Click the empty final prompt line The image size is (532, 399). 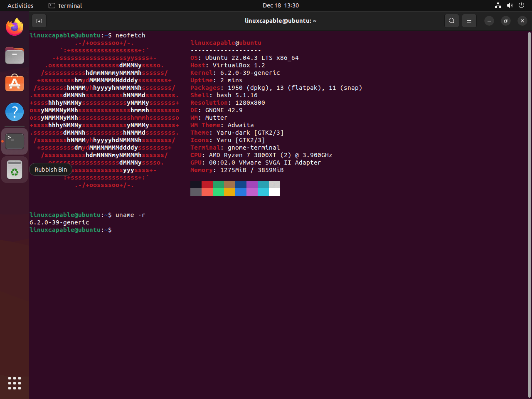coord(71,230)
